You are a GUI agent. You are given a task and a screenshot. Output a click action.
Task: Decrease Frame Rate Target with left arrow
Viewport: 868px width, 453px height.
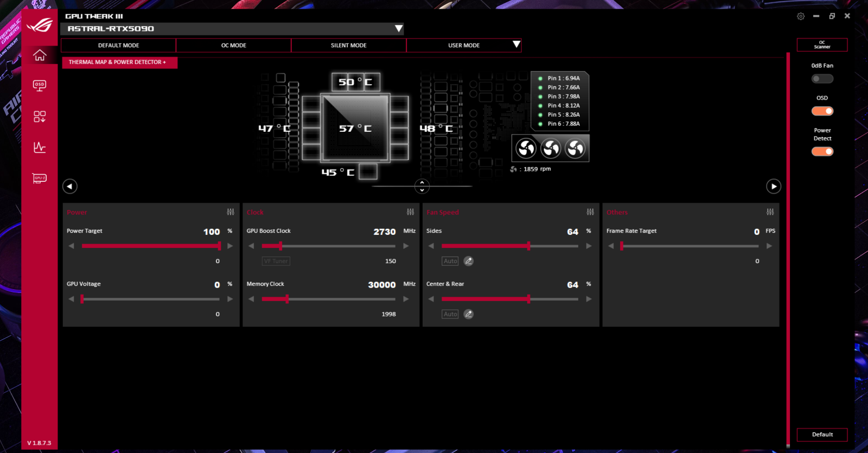(611, 246)
